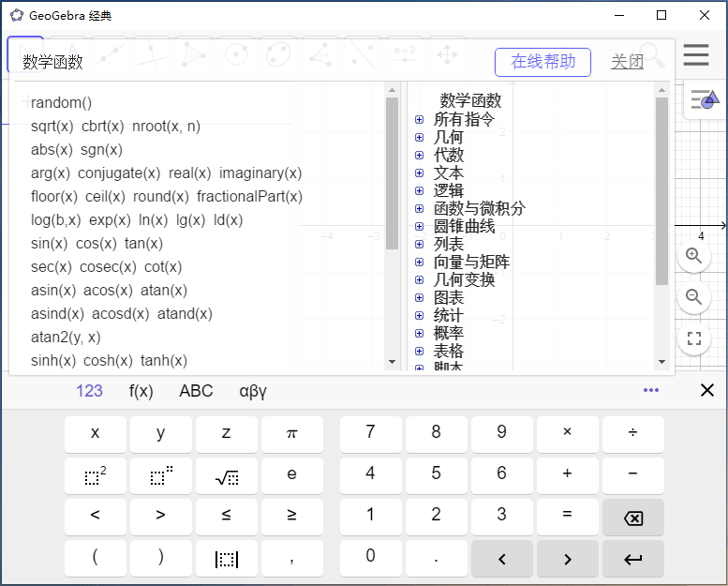
Task: Click the function list scrollbar down arrow
Action: [x=392, y=361]
